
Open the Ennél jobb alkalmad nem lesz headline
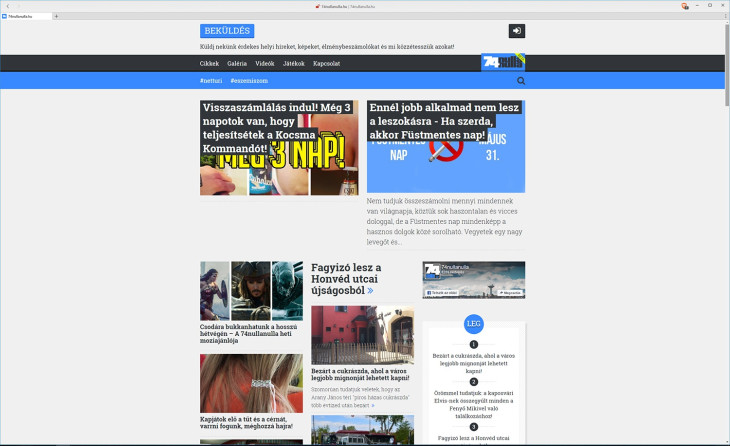tap(444, 121)
